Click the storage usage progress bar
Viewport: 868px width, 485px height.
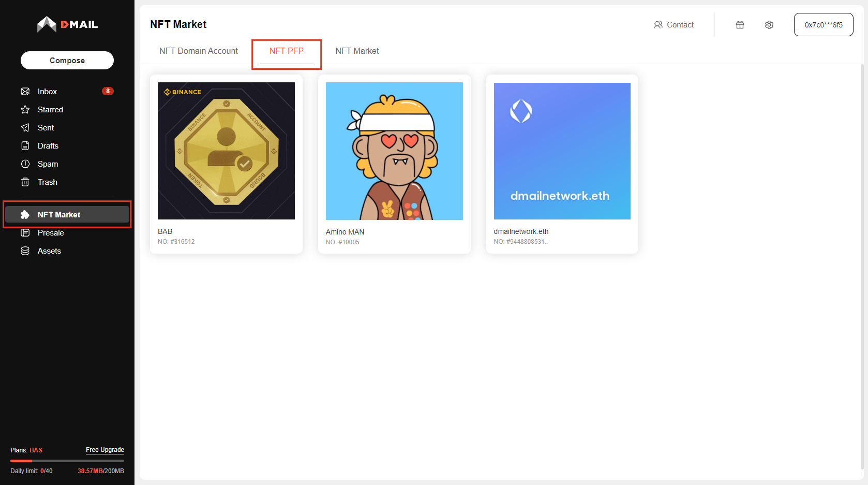[x=67, y=461]
